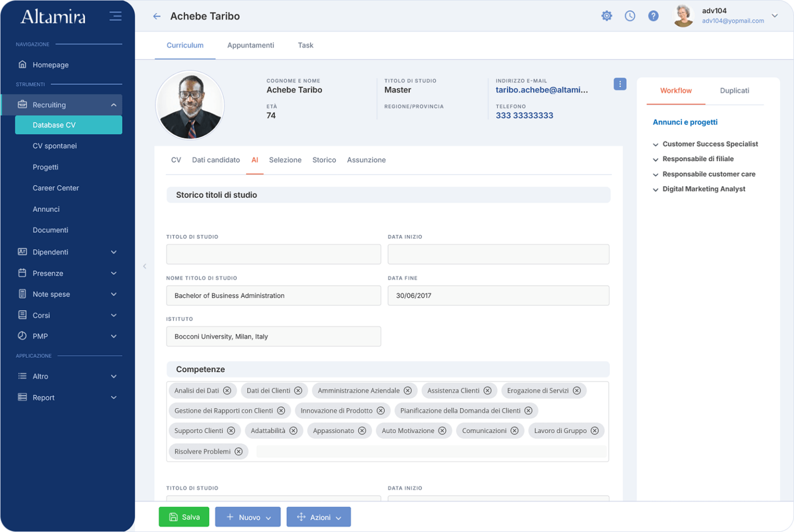Click the three-dot candidate options button
This screenshot has height=532, width=794.
[x=620, y=84]
